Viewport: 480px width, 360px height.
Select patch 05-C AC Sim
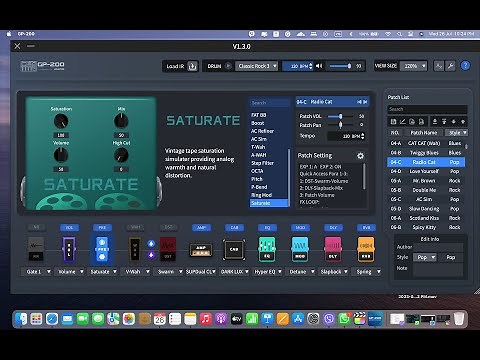coord(426,199)
